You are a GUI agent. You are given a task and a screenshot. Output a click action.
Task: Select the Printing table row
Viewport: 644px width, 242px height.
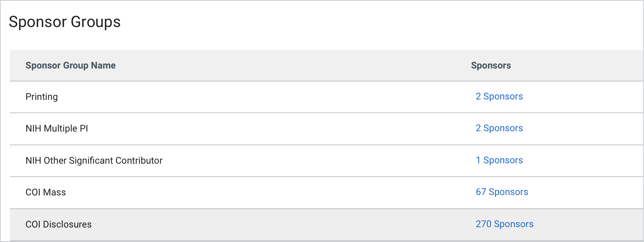pyautogui.click(x=274, y=97)
